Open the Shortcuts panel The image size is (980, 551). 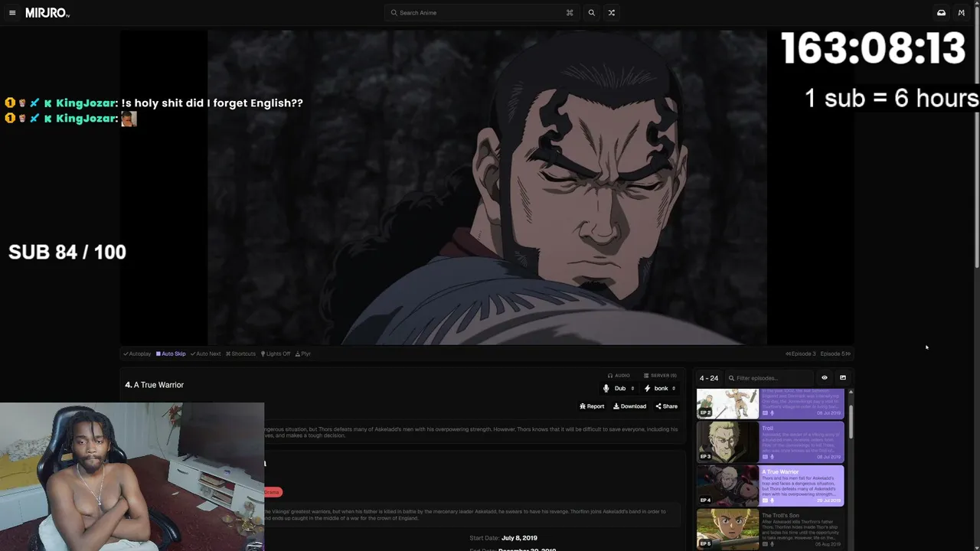[x=240, y=354]
